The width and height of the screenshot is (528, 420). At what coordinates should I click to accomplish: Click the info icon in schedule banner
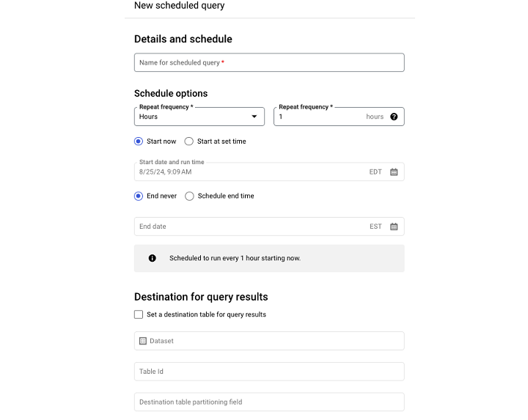(x=153, y=259)
